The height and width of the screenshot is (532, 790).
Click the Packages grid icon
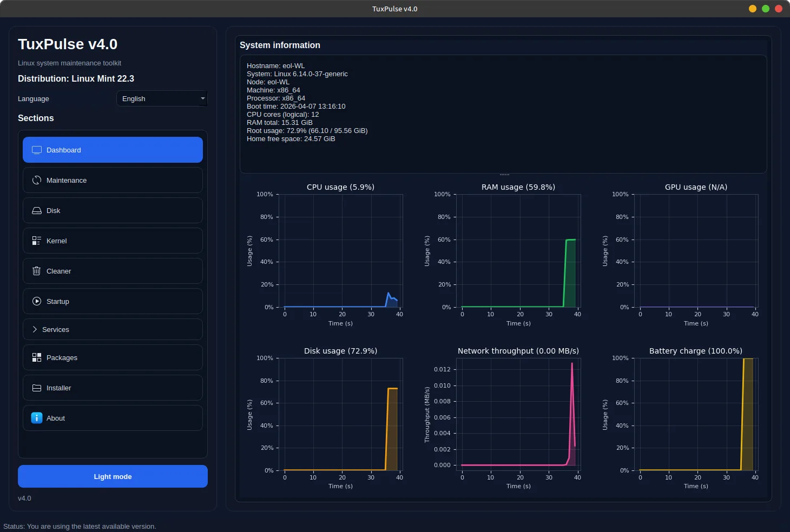click(36, 357)
